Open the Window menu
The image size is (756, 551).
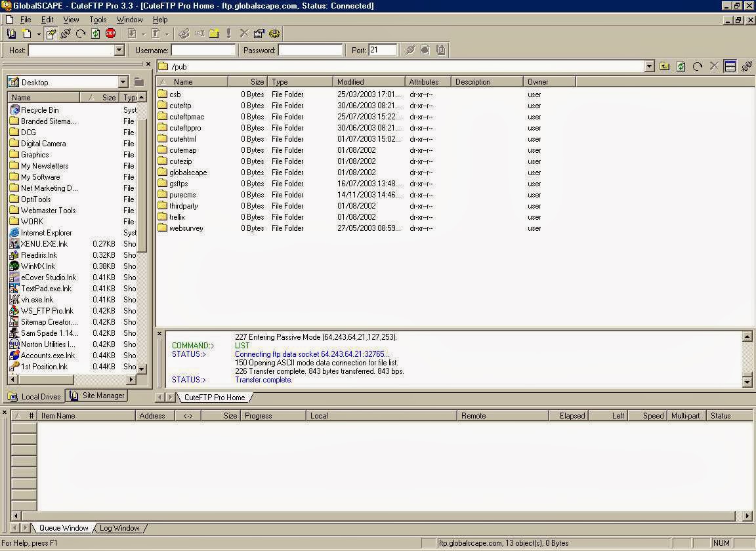(x=130, y=20)
